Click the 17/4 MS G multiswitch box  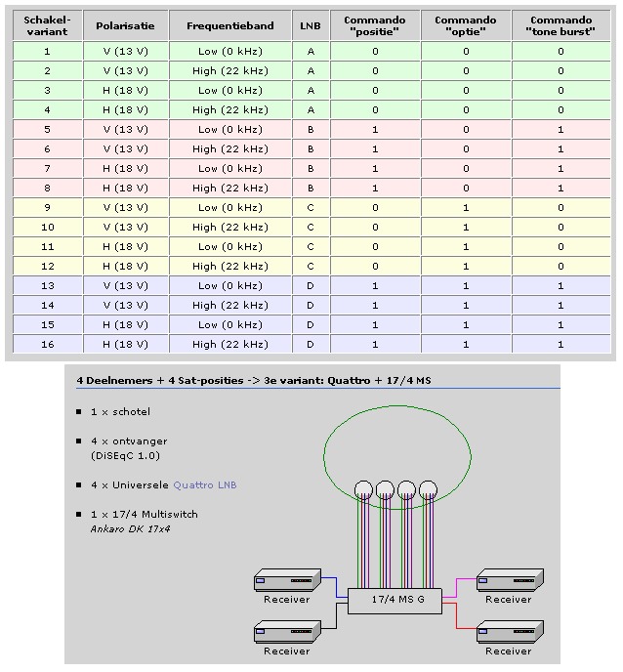coord(395,600)
